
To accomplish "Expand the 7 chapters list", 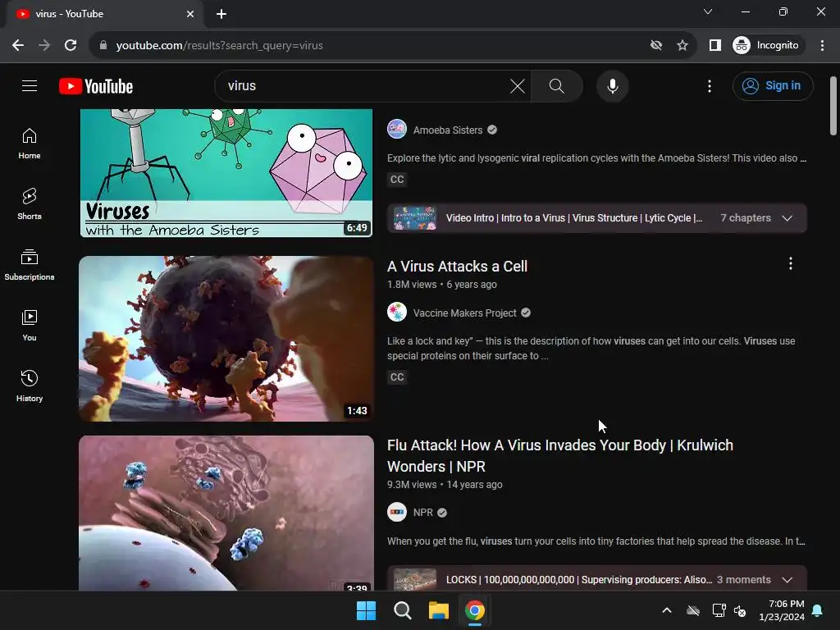I will tap(787, 218).
